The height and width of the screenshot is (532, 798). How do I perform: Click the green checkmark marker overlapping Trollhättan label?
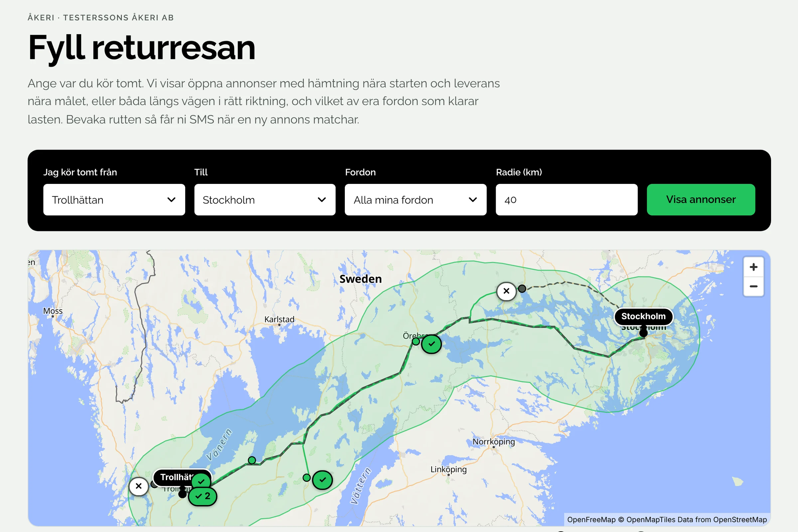[201, 481]
